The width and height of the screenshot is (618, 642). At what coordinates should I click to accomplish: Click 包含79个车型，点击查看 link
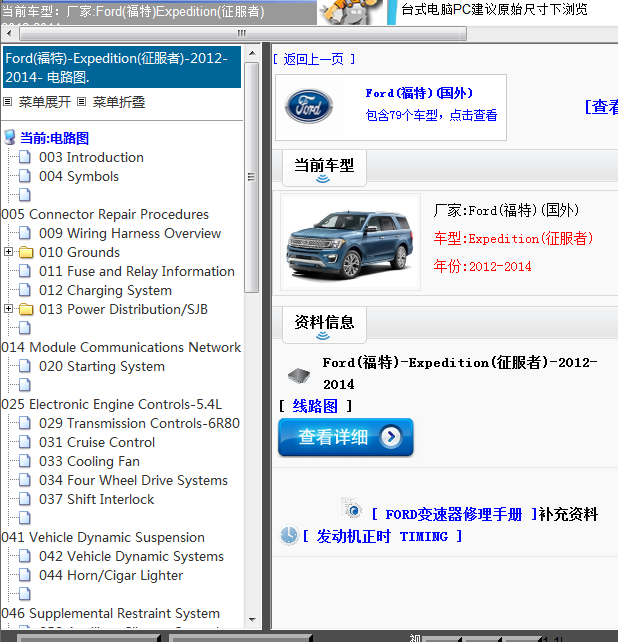coord(431,115)
